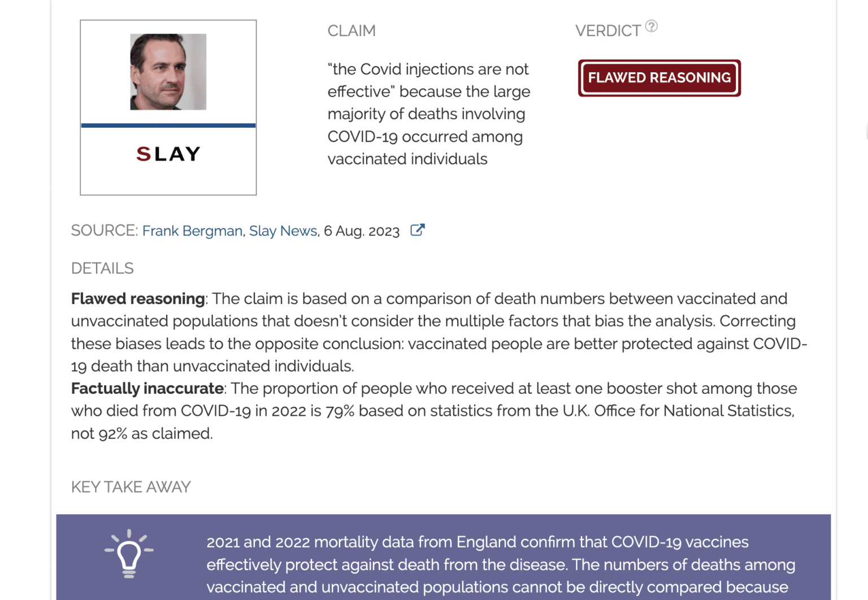
Task: Click the KEY TAKE AWAY heading
Action: (131, 487)
